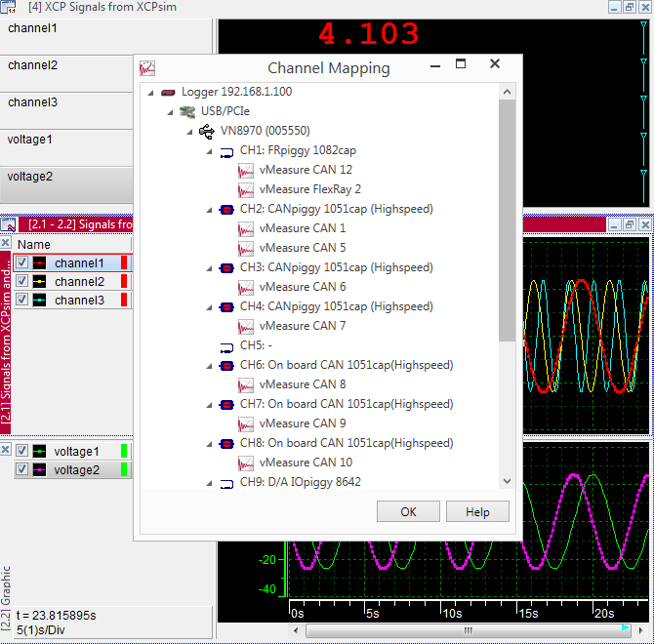Click the vMeasure CAN 12 graph icon
Viewport: 654px width, 644px height.
tap(246, 171)
